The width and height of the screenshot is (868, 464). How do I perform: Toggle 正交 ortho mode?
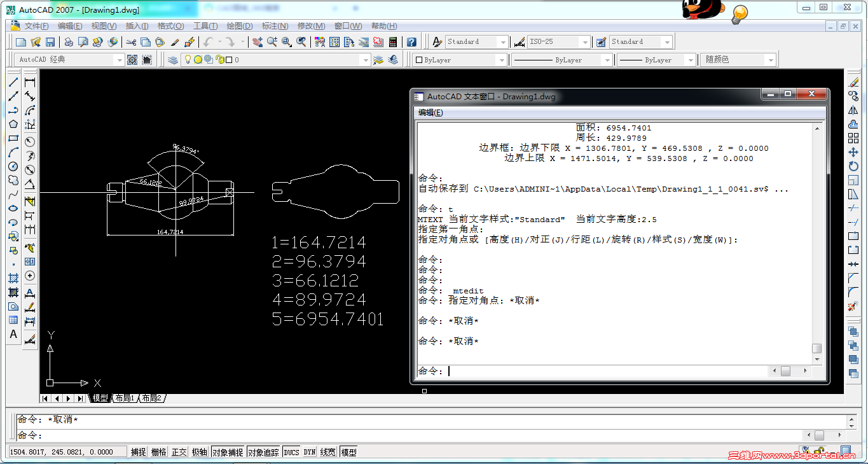coord(179,452)
